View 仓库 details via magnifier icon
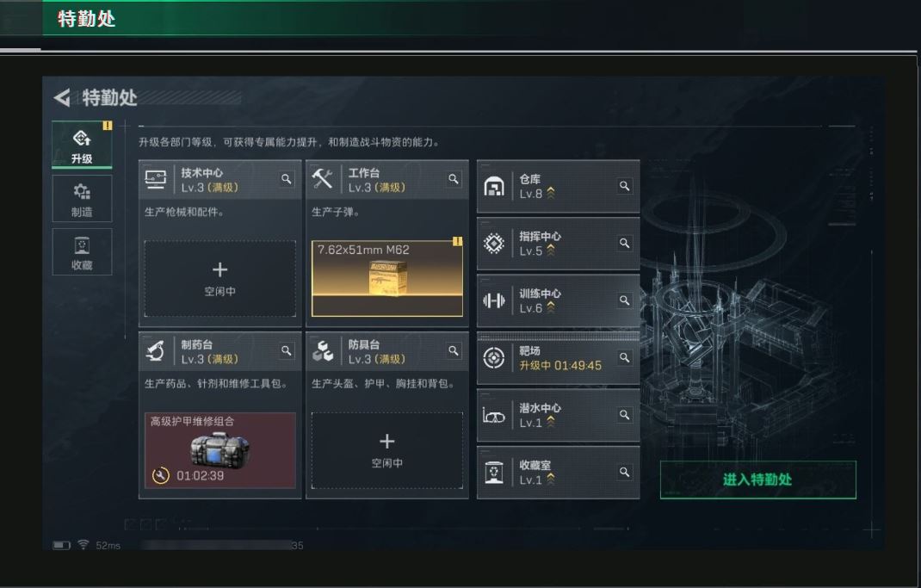The image size is (921, 588). (x=624, y=186)
